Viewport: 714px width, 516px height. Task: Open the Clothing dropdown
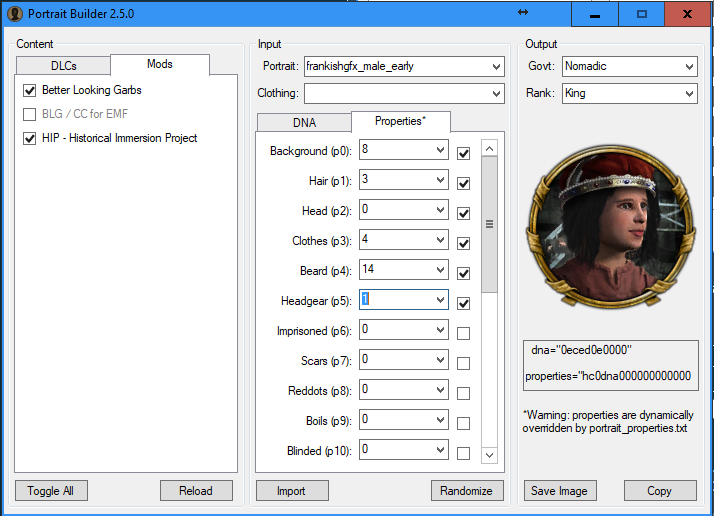click(x=496, y=94)
